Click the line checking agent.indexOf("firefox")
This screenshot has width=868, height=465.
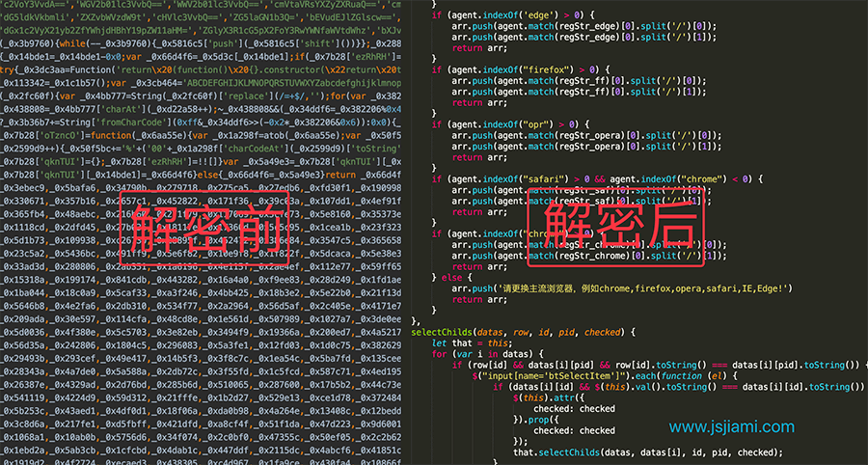tap(521, 69)
